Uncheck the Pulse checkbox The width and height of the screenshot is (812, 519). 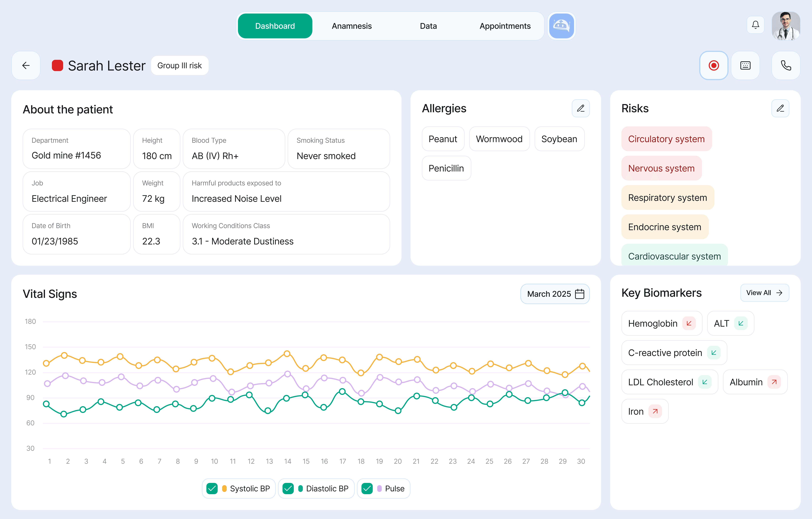(x=367, y=489)
